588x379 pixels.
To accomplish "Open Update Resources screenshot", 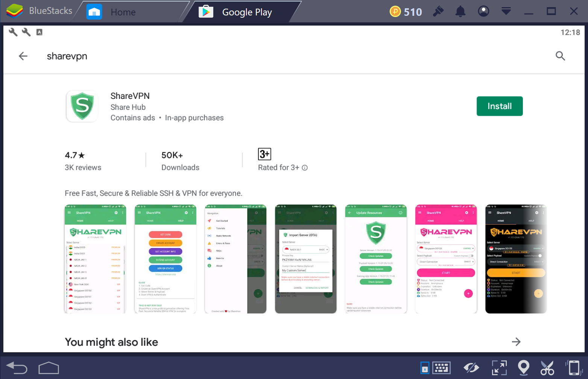I will click(x=376, y=259).
